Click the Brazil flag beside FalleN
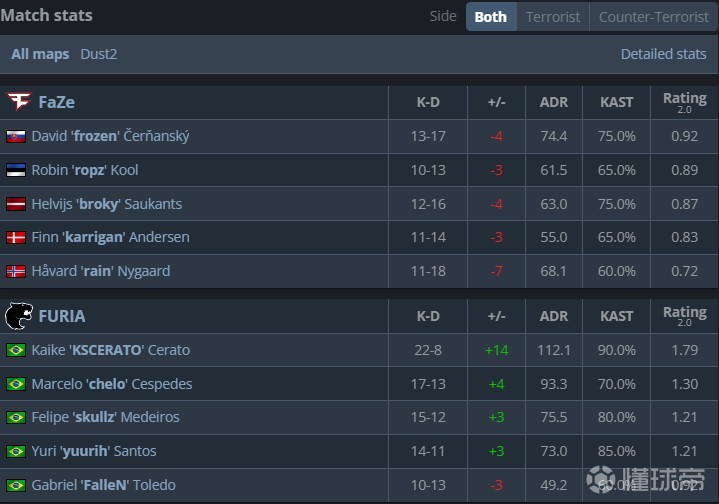Viewport: 719px width, 504px height. pyautogui.click(x=16, y=485)
